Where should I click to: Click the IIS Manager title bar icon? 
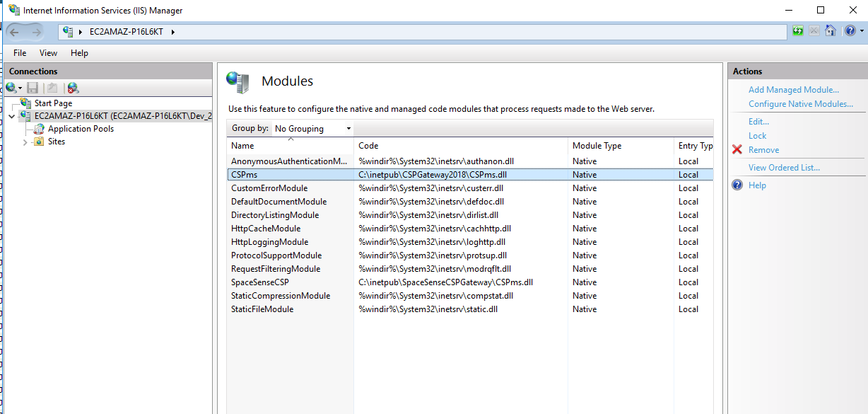(x=13, y=10)
